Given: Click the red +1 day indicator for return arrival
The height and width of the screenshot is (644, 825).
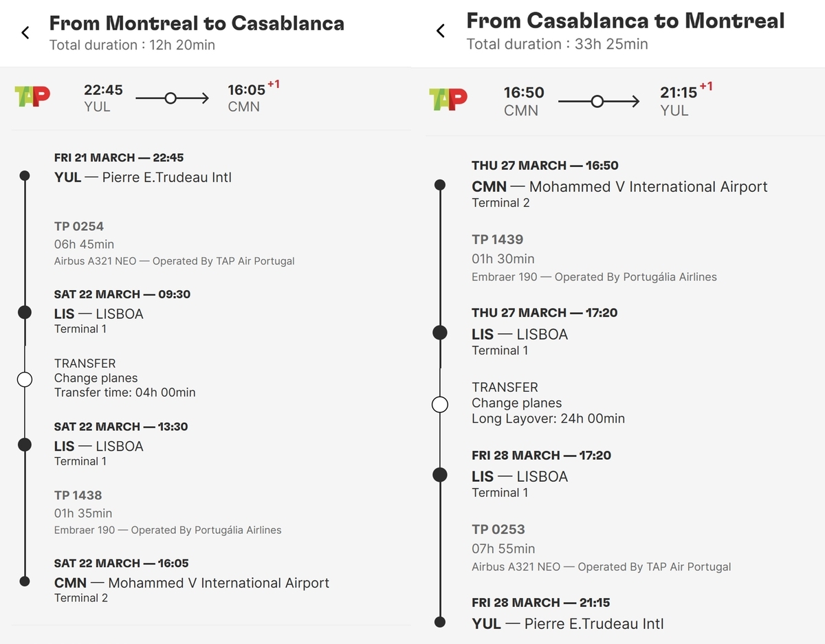Looking at the screenshot, I should [706, 87].
